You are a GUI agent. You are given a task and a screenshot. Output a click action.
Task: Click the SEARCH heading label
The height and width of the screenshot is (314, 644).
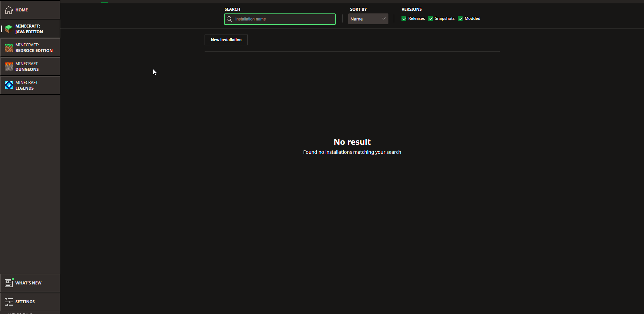click(x=232, y=9)
